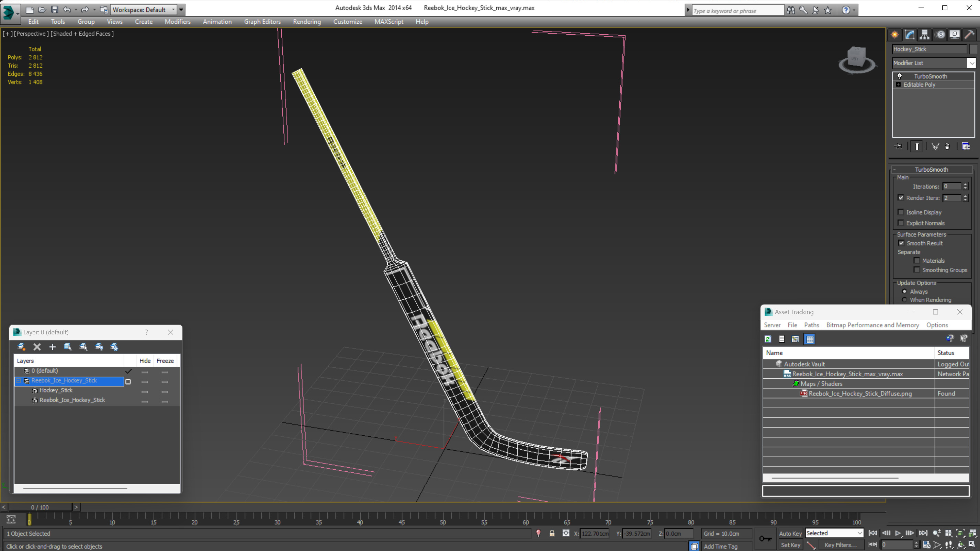980x551 pixels.
Task: Enable Separate by Smoothing Groups checkbox
Action: [917, 270]
